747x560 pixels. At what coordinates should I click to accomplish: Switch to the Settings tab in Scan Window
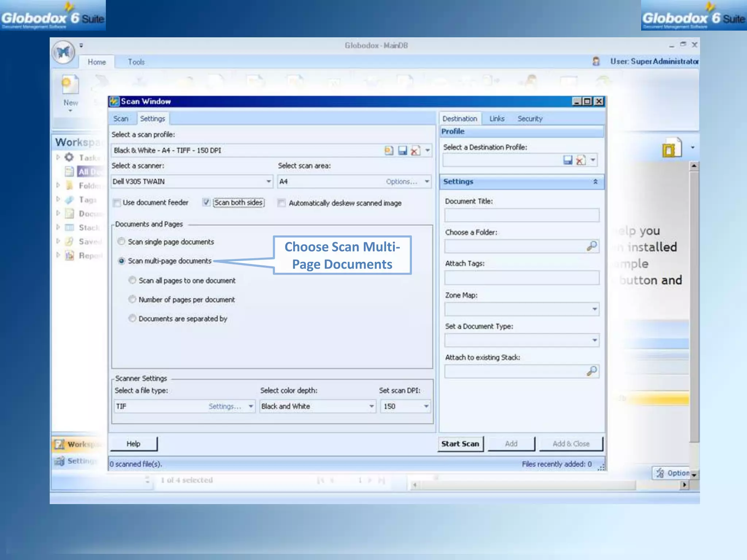152,118
